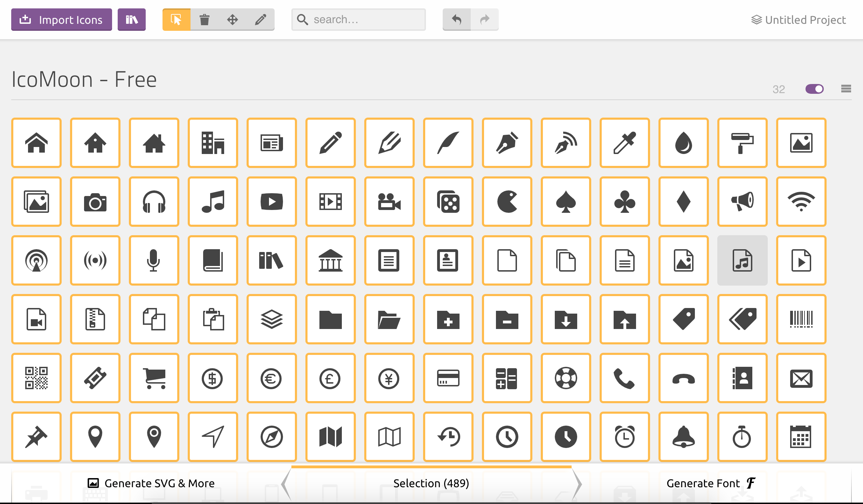Screen dimensions: 863x504
Task: Toggle the folder plus icon
Action: 448,319
